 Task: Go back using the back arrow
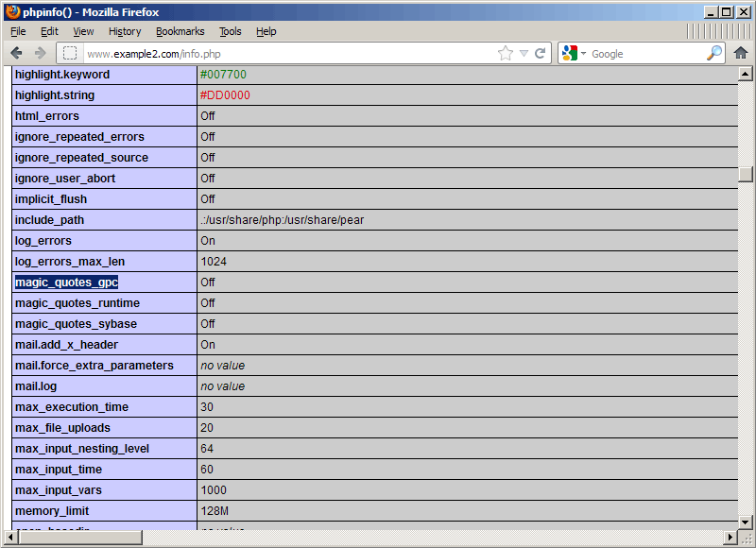[16, 53]
